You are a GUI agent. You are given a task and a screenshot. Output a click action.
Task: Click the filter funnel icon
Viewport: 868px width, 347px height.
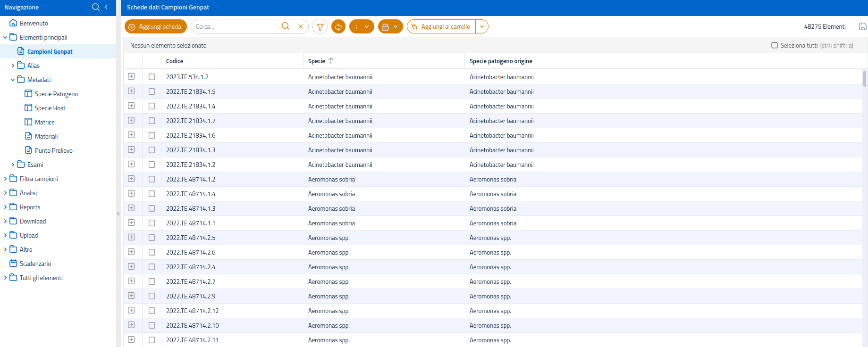click(320, 27)
